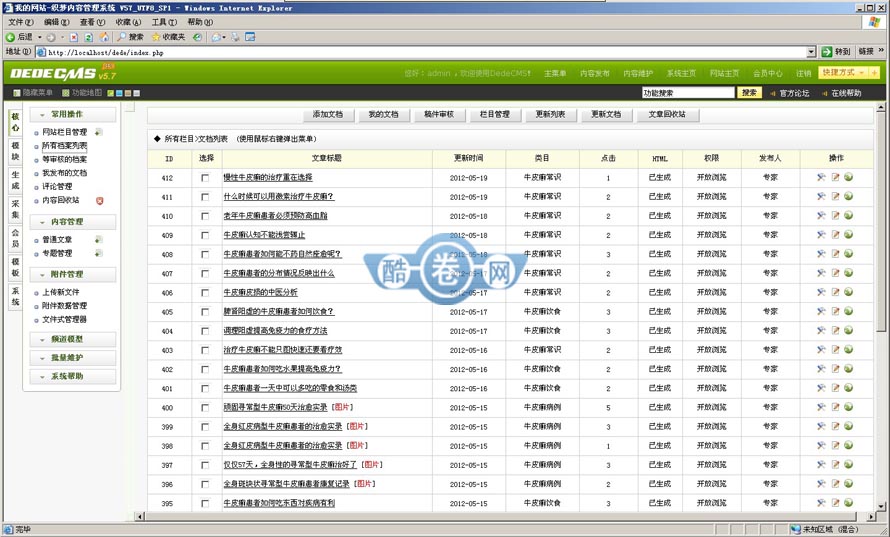
Task: Open article 慢性牛皮癣的治疗重在选择
Action: [x=268, y=178]
